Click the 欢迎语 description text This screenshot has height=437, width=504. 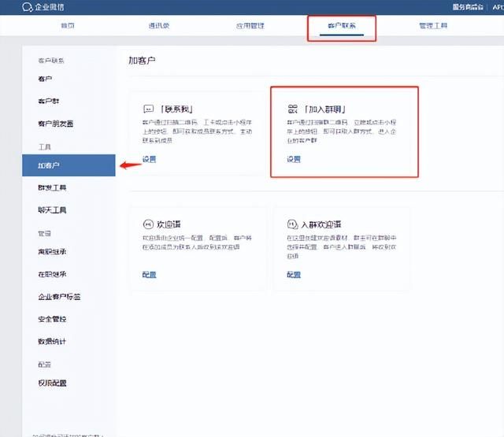coord(197,243)
